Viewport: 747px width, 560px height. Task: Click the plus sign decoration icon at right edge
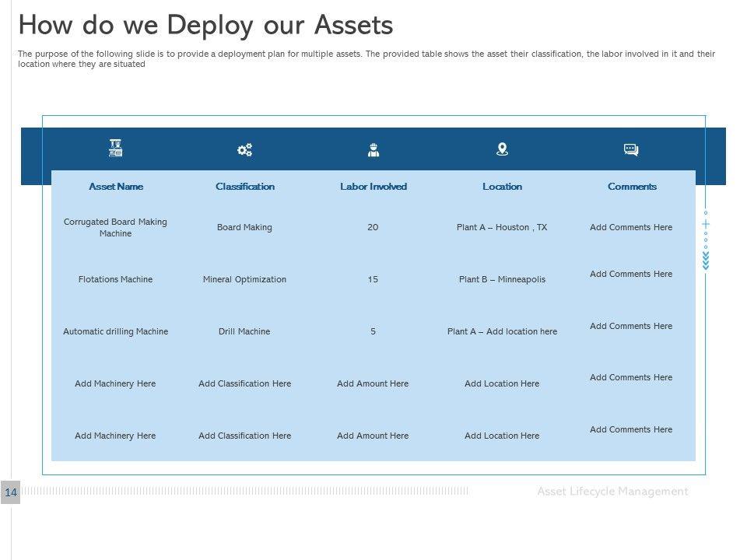coord(706,224)
